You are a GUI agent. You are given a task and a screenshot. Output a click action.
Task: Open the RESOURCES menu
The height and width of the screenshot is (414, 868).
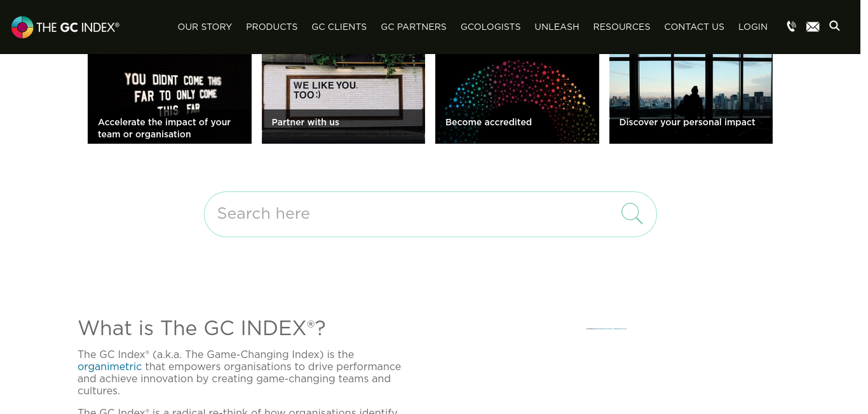621,27
